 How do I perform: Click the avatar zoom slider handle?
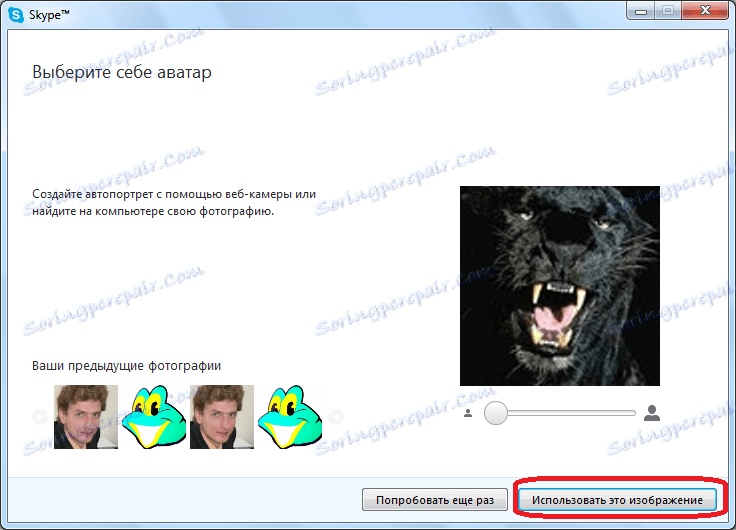tap(496, 413)
